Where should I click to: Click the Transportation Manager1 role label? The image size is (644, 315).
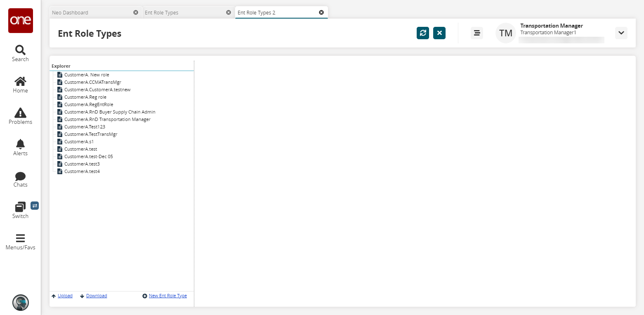coord(548,33)
